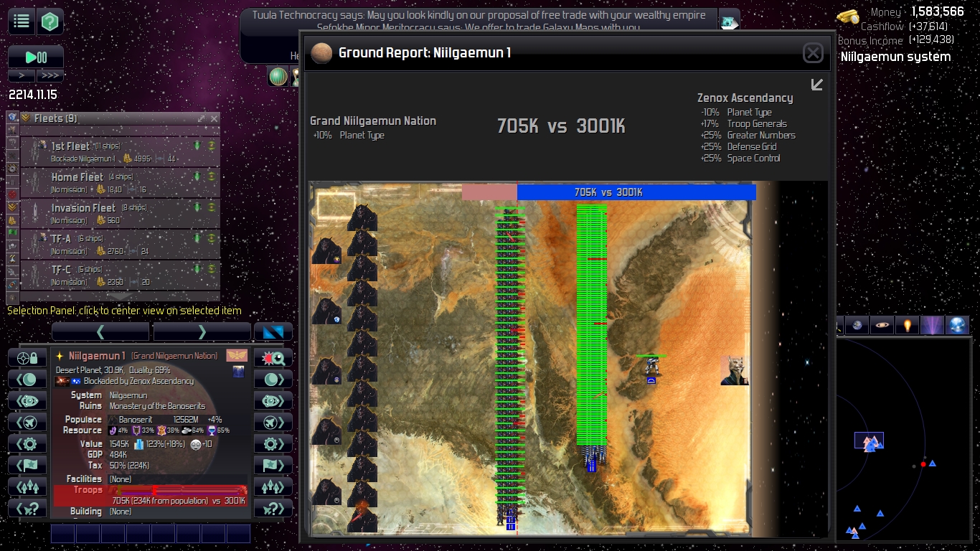Toggle the yellow-green posture icon for Home Fleet
The width and height of the screenshot is (980, 551).
click(x=212, y=176)
